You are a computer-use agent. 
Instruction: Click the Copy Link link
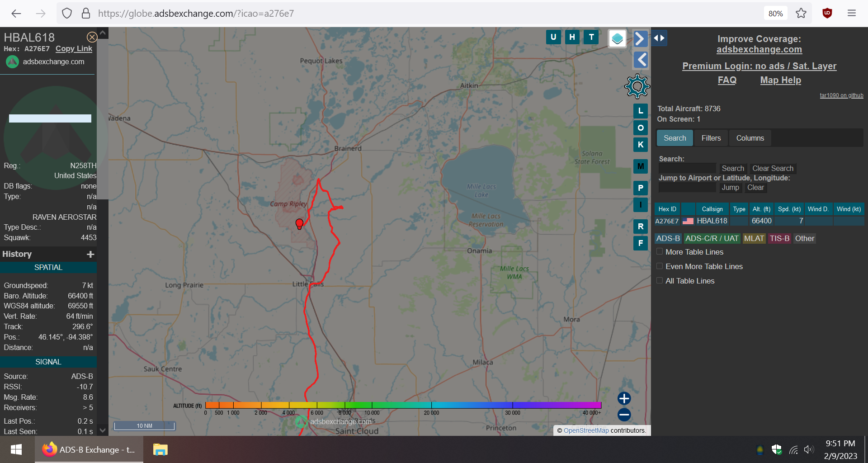tap(74, 49)
